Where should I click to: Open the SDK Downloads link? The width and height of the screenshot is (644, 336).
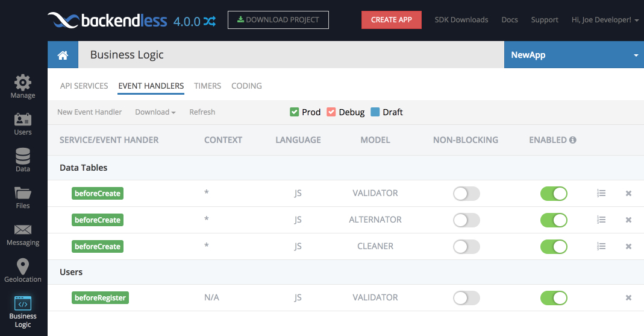click(x=461, y=20)
